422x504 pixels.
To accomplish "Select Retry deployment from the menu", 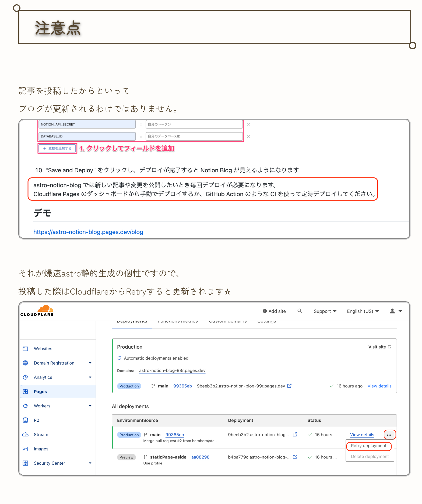I will [x=368, y=446].
